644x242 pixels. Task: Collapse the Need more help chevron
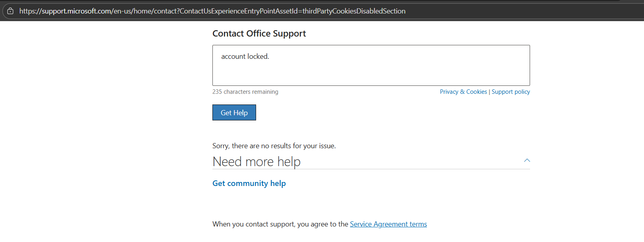(x=527, y=161)
